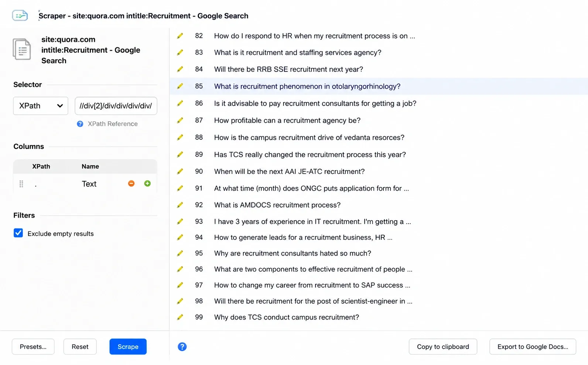
Task: Click the pencil icon for row 93
Action: (x=180, y=222)
